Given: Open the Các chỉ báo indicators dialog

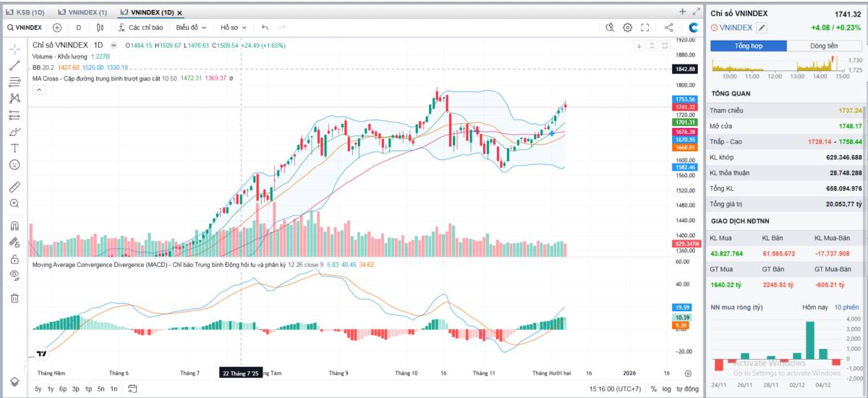Looking at the screenshot, I should pos(140,27).
